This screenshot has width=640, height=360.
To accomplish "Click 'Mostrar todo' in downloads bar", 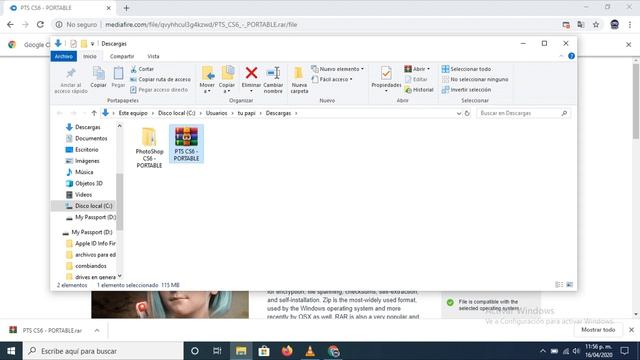I will coord(598,330).
